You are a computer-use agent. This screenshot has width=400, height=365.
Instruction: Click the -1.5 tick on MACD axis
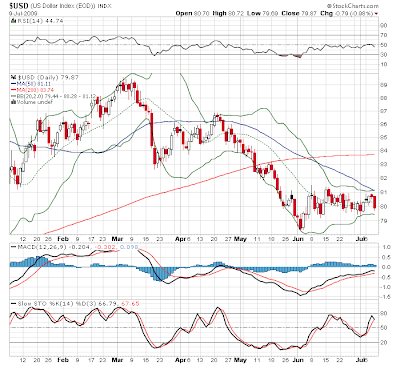tap(386, 297)
